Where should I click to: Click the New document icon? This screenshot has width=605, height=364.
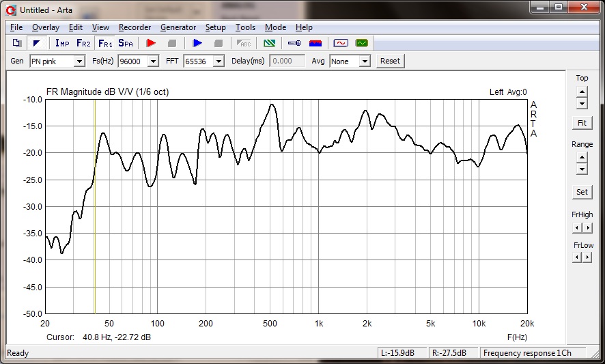[16, 43]
